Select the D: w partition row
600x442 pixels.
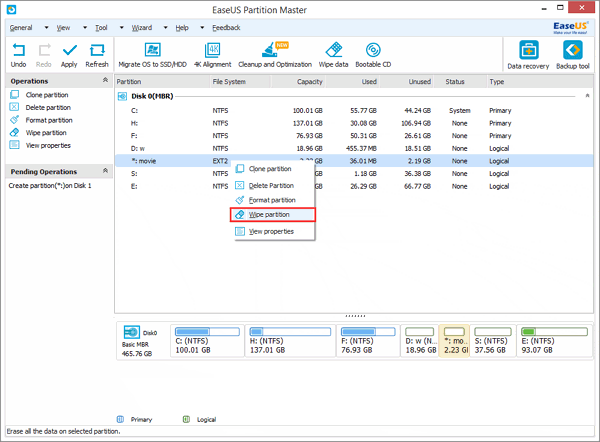(x=354, y=148)
